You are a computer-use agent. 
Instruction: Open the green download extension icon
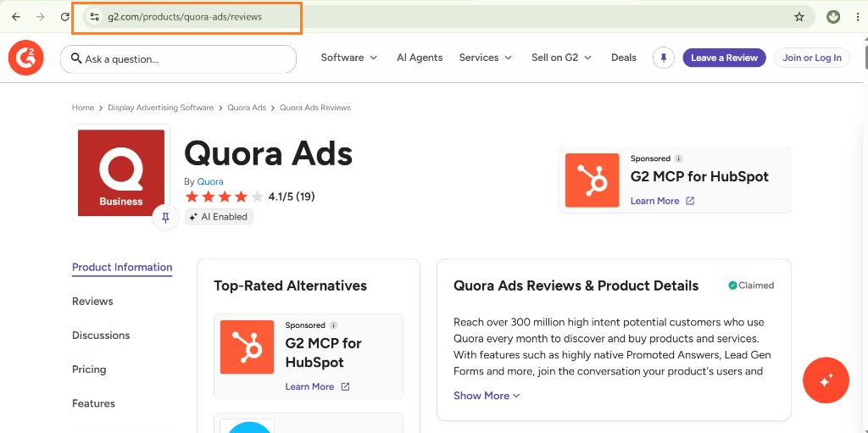(833, 17)
